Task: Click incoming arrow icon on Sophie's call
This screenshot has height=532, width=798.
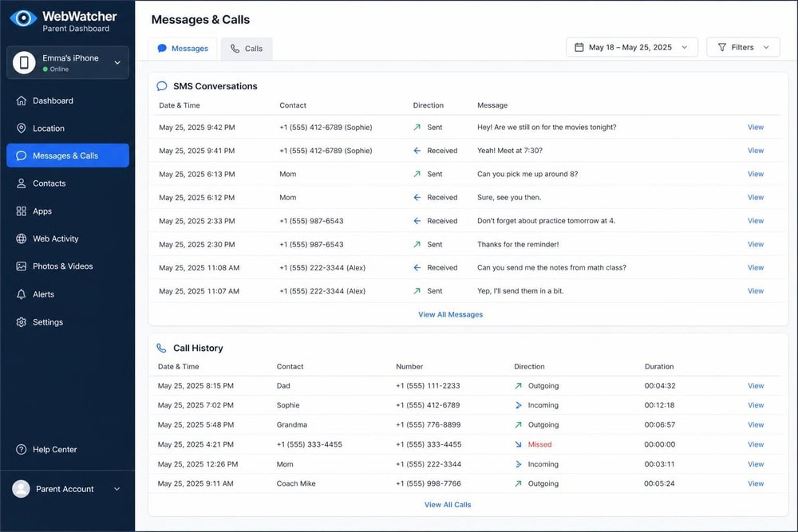Action: [x=518, y=405]
